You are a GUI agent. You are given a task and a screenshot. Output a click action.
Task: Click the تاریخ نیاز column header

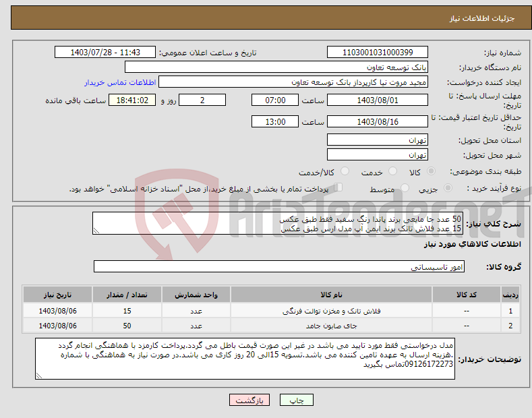[x=57, y=295]
